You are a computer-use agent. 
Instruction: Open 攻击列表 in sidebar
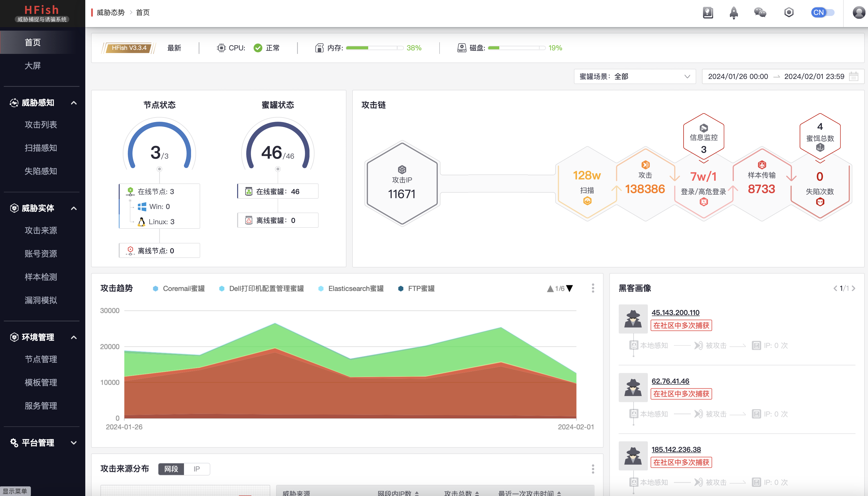pyautogui.click(x=41, y=125)
